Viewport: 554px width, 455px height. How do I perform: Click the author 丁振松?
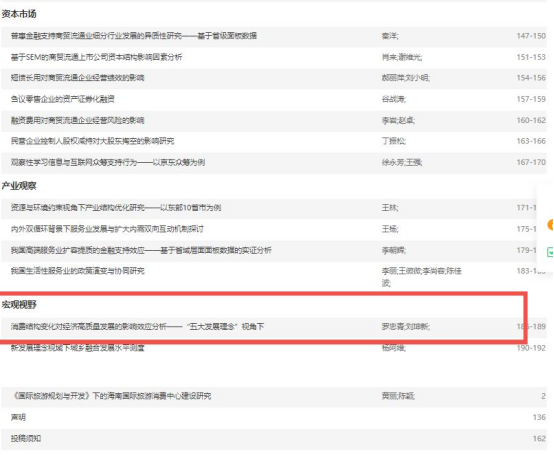394,141
